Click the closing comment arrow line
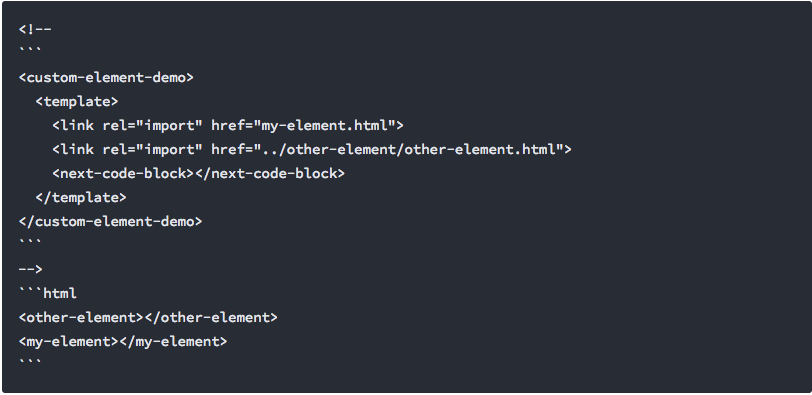 click(31, 269)
